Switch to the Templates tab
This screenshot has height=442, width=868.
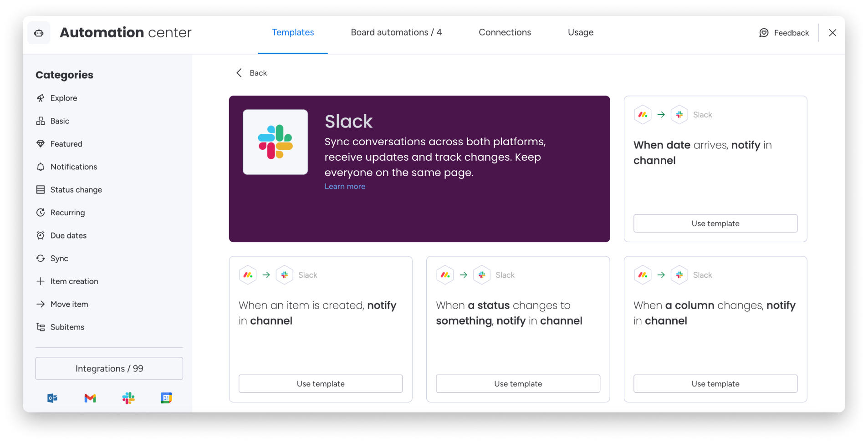[293, 32]
